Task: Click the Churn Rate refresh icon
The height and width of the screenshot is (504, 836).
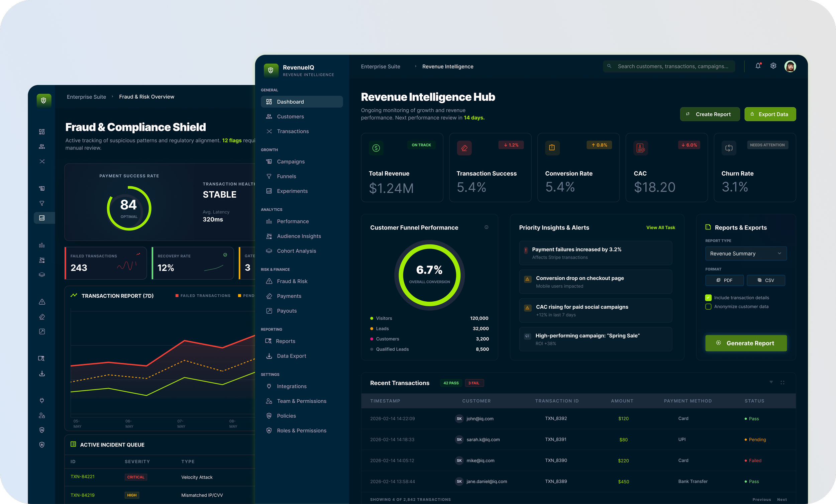Action: [729, 148]
